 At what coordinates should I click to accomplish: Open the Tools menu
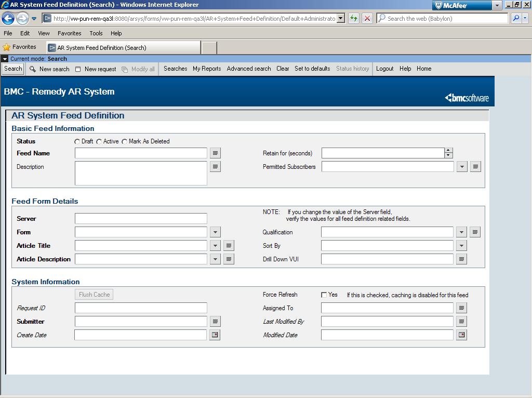pos(96,33)
